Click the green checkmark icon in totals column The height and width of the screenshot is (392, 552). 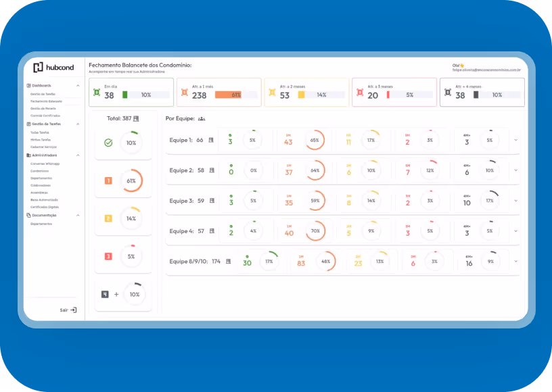[108, 143]
